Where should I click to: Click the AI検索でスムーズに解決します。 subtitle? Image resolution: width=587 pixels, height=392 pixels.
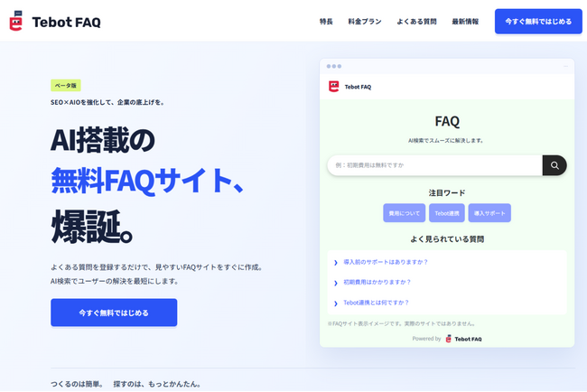click(445, 141)
